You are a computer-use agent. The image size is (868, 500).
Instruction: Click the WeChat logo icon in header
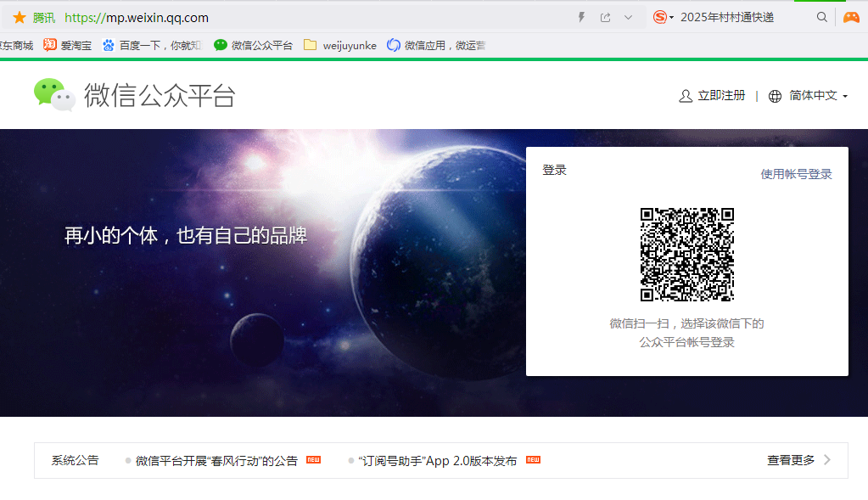pyautogui.click(x=54, y=95)
